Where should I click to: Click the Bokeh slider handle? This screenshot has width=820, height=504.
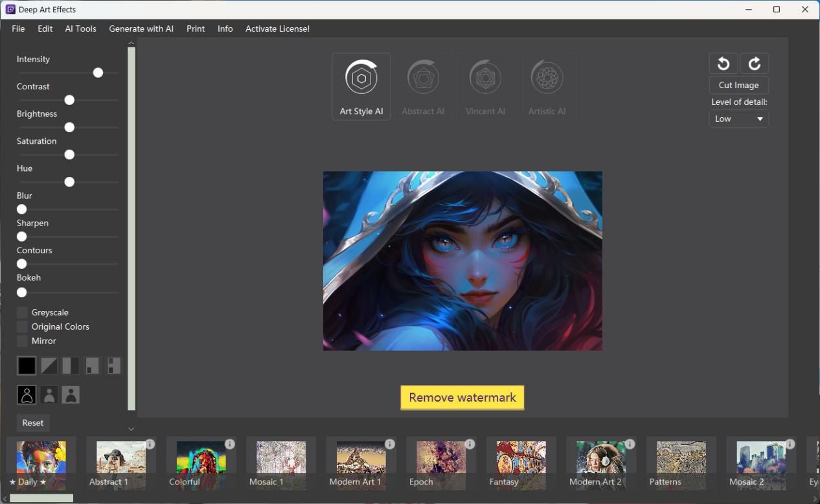click(x=22, y=292)
